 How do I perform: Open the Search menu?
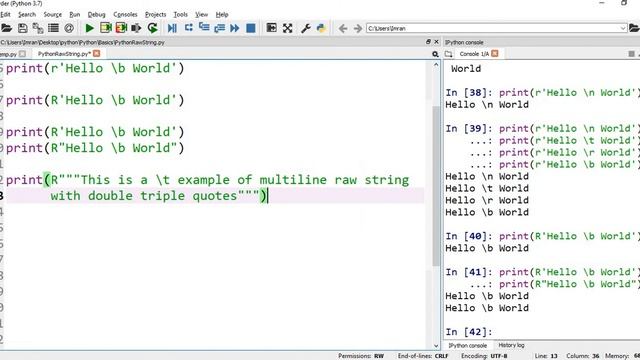pyautogui.click(x=27, y=14)
